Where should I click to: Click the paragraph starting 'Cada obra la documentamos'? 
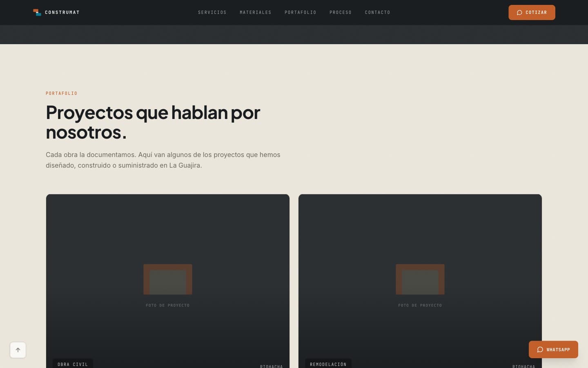pyautogui.click(x=163, y=160)
